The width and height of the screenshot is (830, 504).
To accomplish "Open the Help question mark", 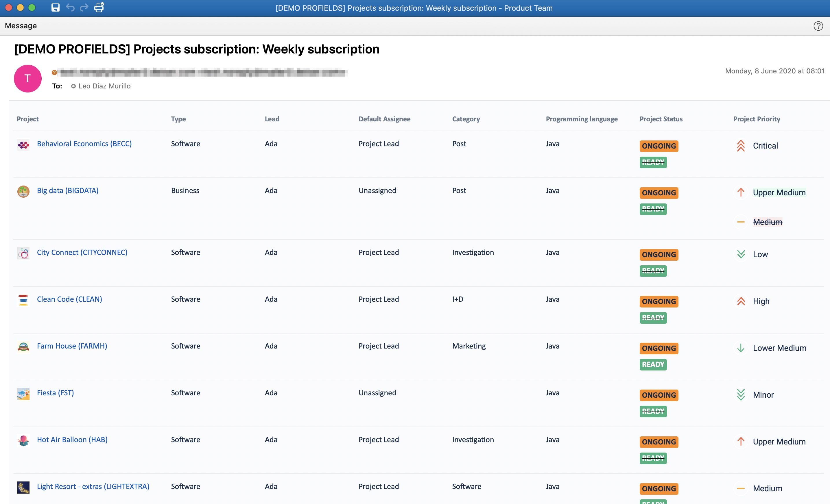I will coord(818,26).
